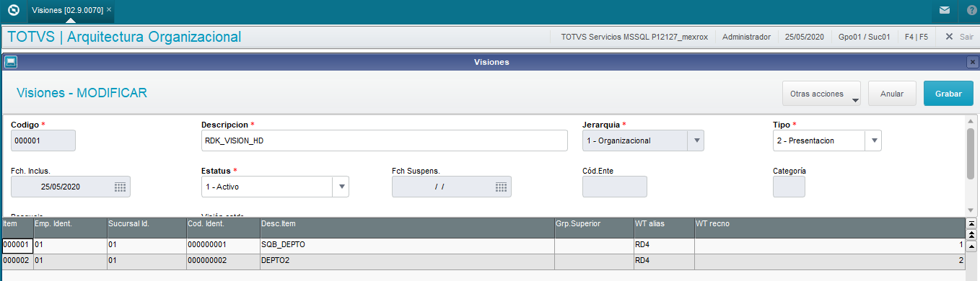The width and height of the screenshot is (980, 281).
Task: Focus the Codigo input field
Action: click(43, 140)
